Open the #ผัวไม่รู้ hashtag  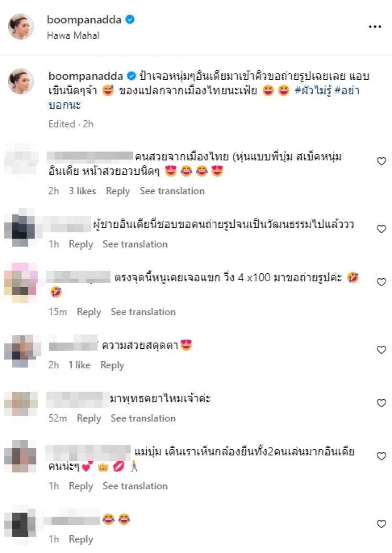(x=313, y=90)
